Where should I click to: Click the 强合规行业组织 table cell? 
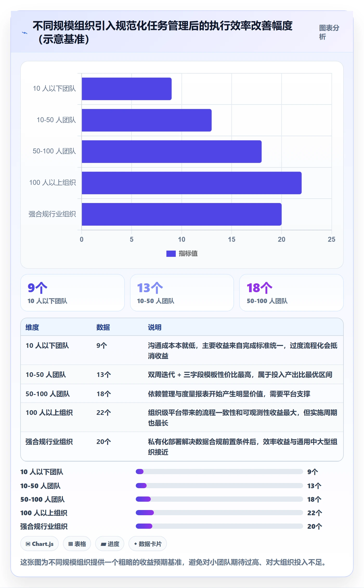49,442
